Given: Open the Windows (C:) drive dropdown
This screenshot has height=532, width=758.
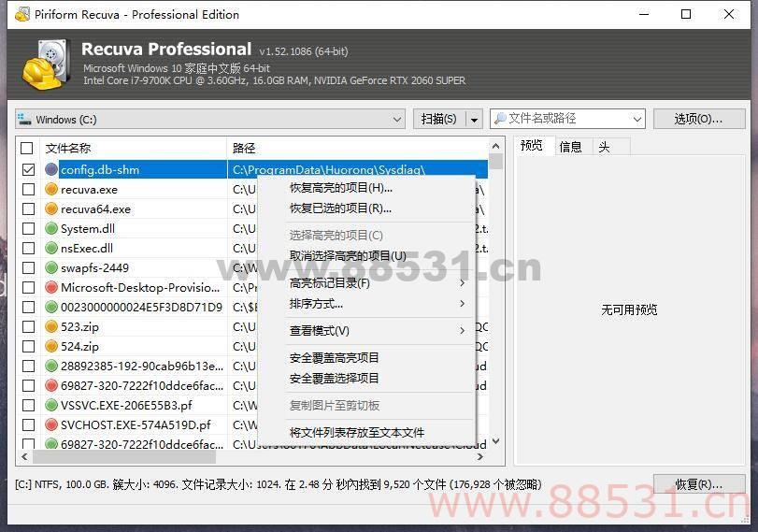Looking at the screenshot, I should (x=397, y=120).
